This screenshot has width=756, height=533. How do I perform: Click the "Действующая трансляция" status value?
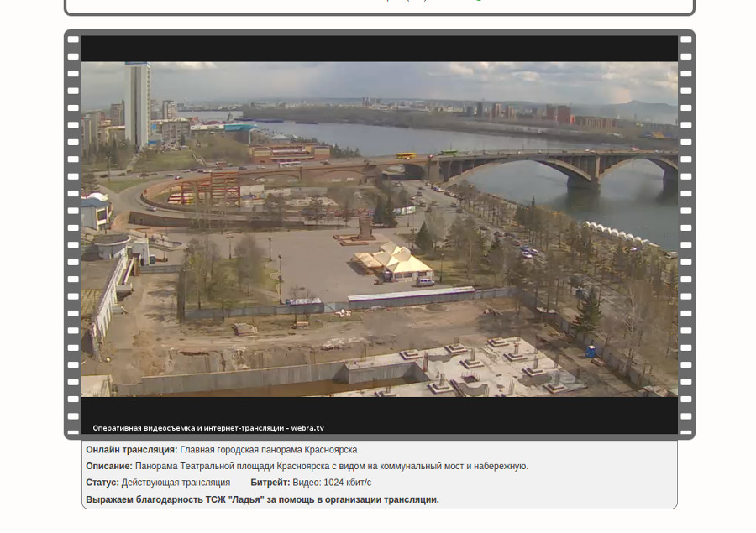[x=176, y=483]
